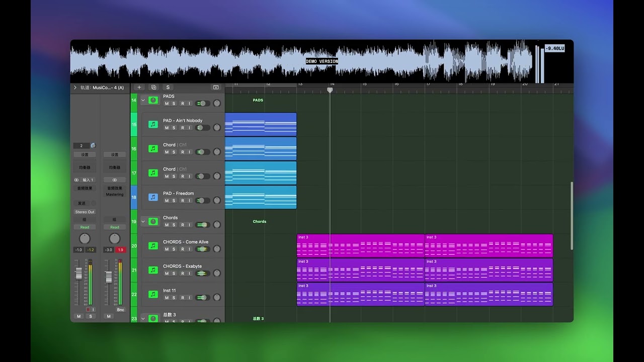
Task: Click the PAD - Ain't Nobody pan knob
Action: click(x=217, y=128)
